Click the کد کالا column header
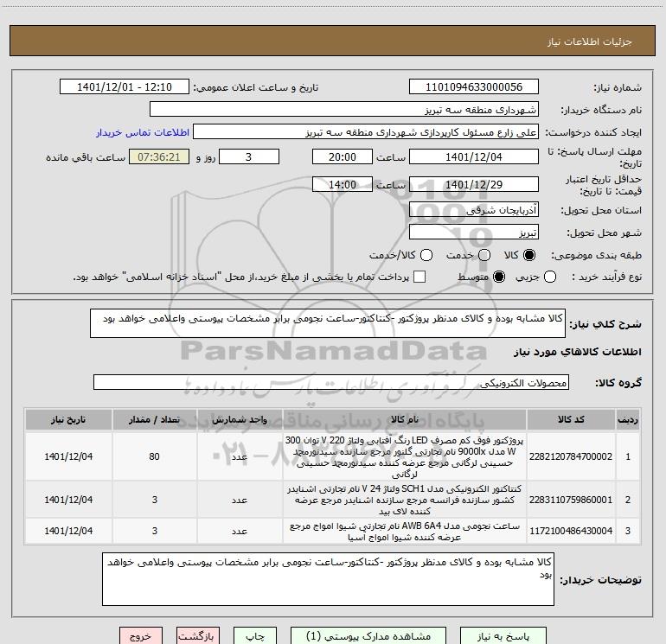 click(x=571, y=419)
